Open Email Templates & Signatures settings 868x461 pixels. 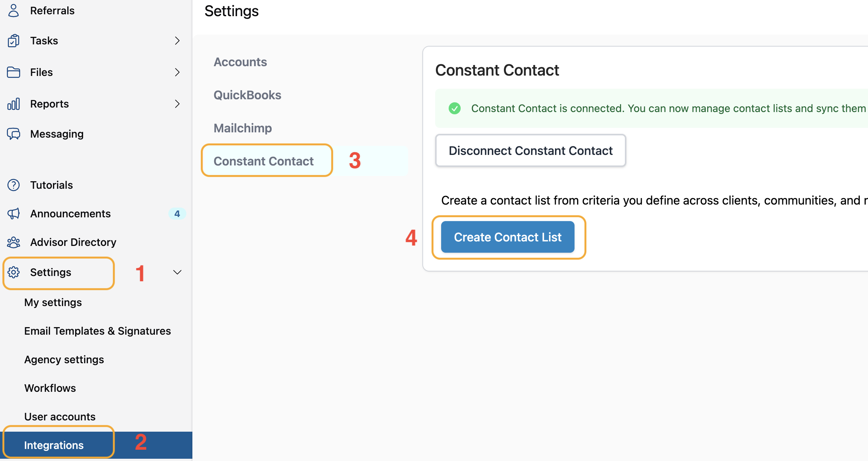(x=98, y=331)
